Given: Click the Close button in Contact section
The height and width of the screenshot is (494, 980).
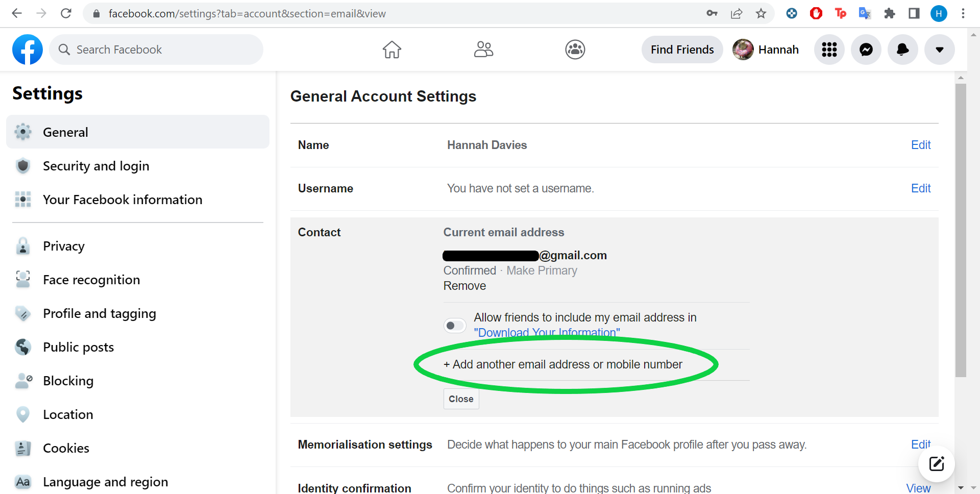Looking at the screenshot, I should coord(461,399).
